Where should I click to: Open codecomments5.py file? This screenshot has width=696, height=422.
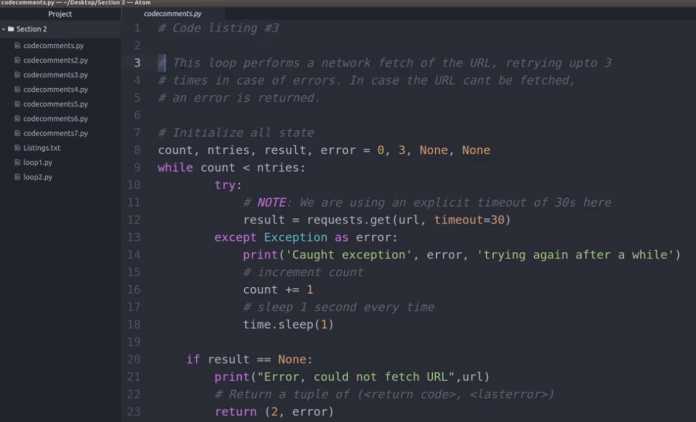55,104
